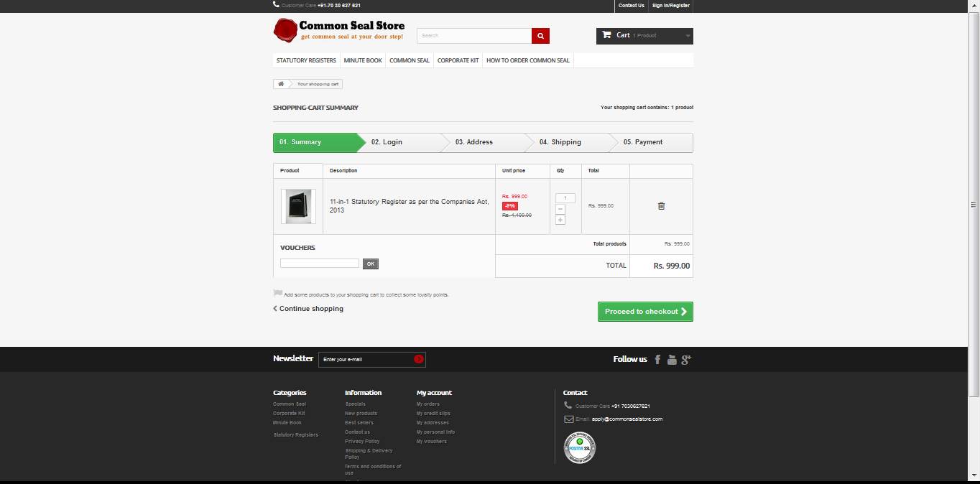Open Specials in footer Information
The width and height of the screenshot is (980, 484).
pos(355,404)
